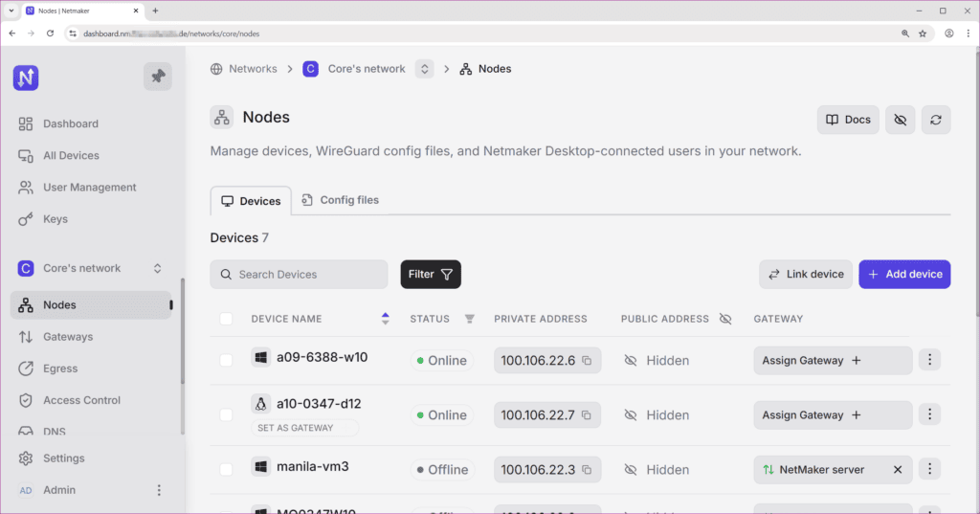
Task: Click the SET AS GATEWAY badge
Action: (305, 428)
